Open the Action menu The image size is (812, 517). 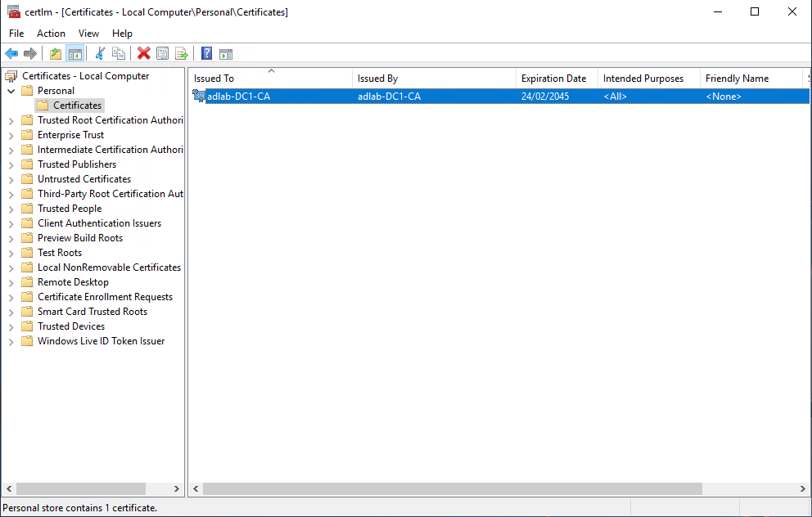pos(51,34)
